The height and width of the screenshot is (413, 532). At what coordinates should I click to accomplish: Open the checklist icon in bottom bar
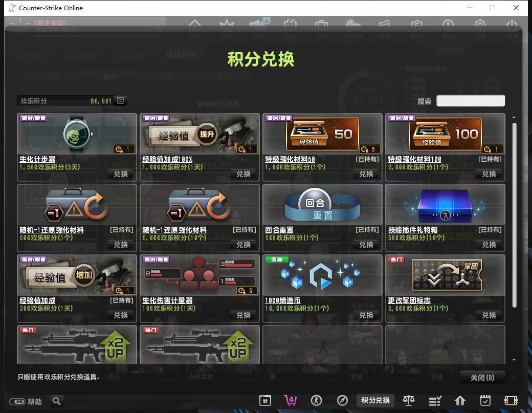click(435, 401)
